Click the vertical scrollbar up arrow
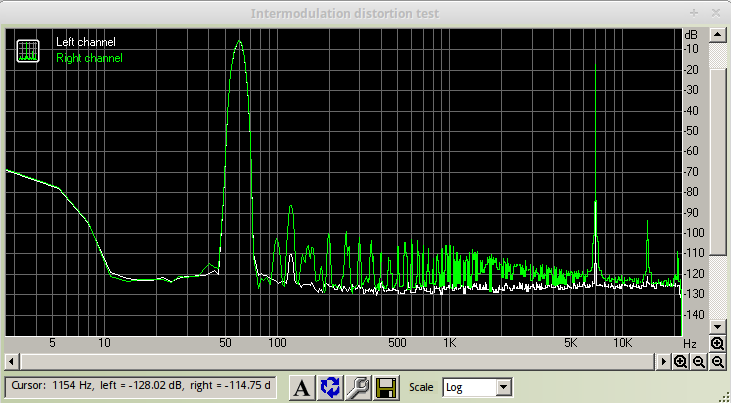The image size is (731, 403). click(717, 35)
